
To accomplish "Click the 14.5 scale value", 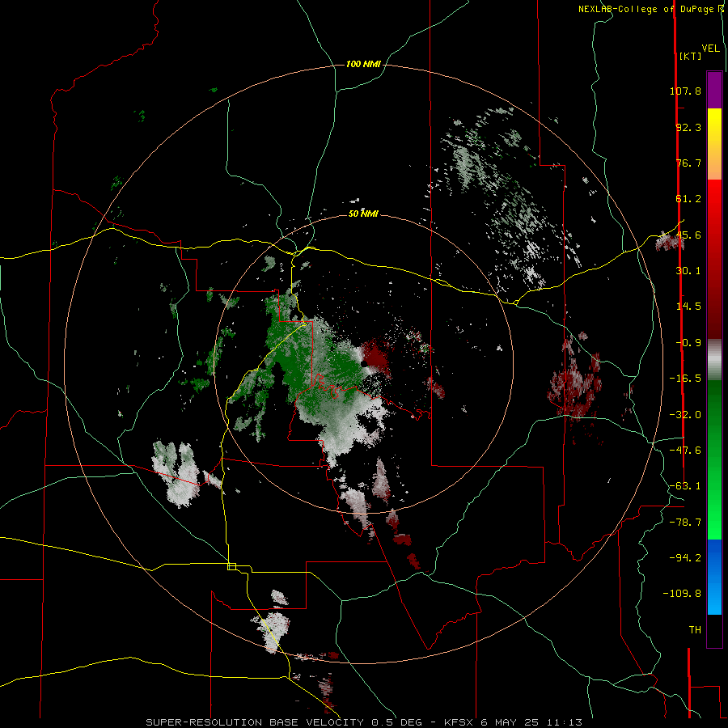I will [688, 307].
